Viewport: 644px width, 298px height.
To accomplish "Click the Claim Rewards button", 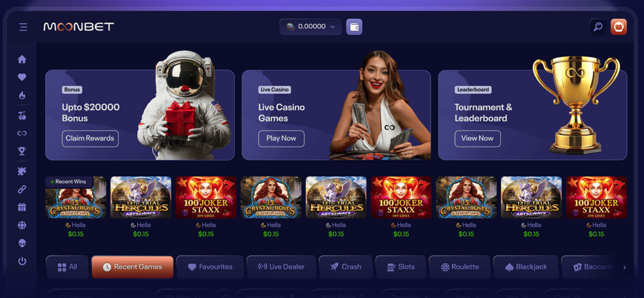I will point(90,138).
